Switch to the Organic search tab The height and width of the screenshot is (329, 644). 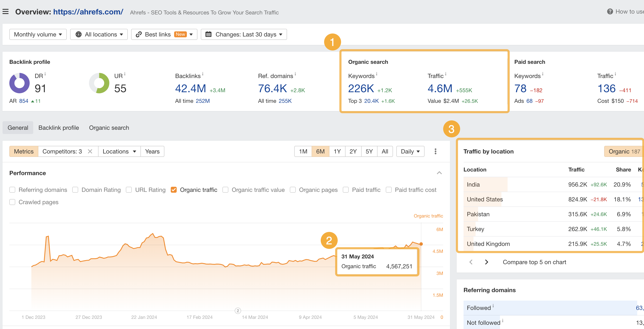(109, 128)
